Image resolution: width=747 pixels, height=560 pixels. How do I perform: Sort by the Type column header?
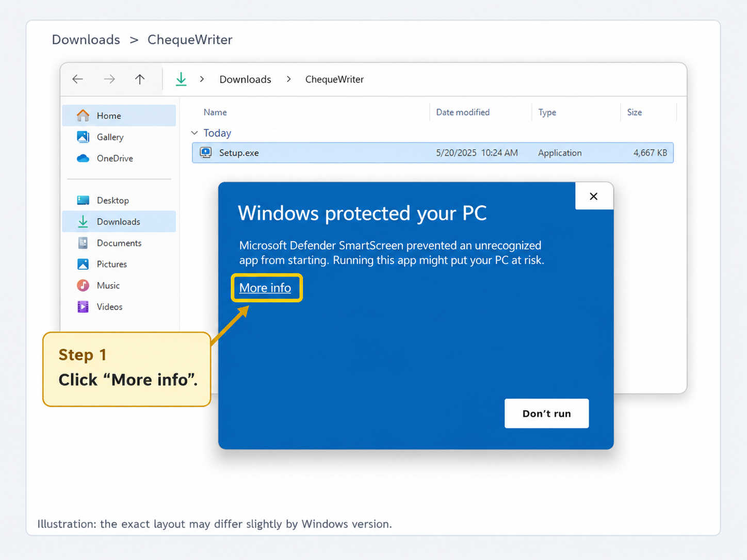(x=547, y=112)
